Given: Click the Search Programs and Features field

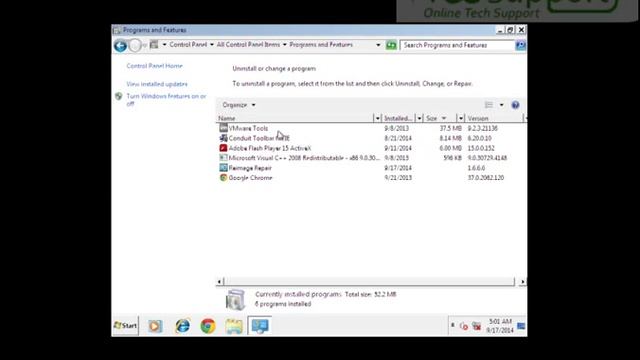Looking at the screenshot, I should (x=457, y=45).
